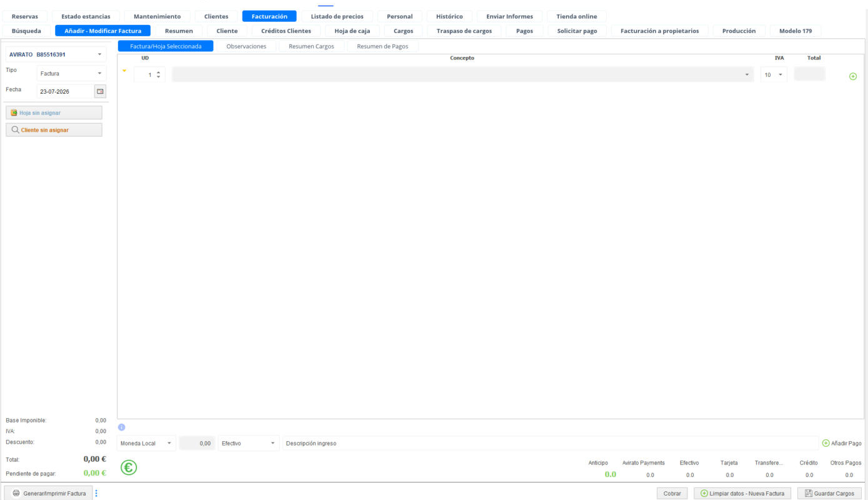Screen dimensions: 868x500
Task: Switch to the Observaciones panel tab
Action: (x=246, y=46)
